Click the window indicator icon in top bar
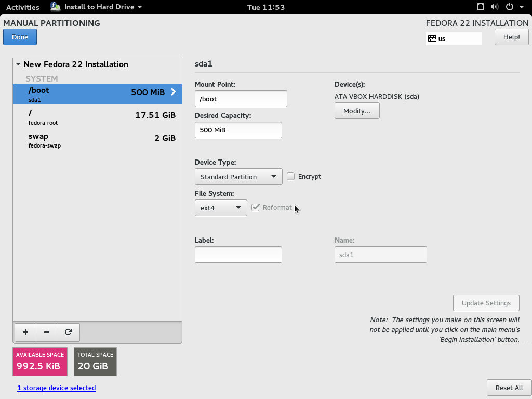This screenshot has width=532, height=399. click(x=481, y=7)
